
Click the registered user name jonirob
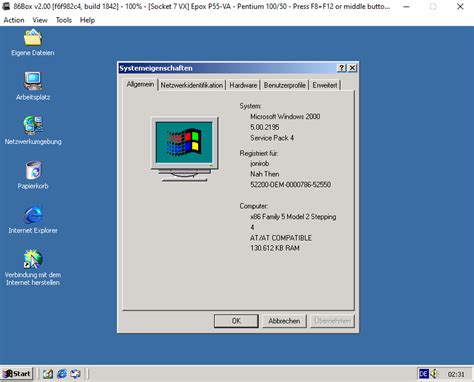pyautogui.click(x=259, y=164)
